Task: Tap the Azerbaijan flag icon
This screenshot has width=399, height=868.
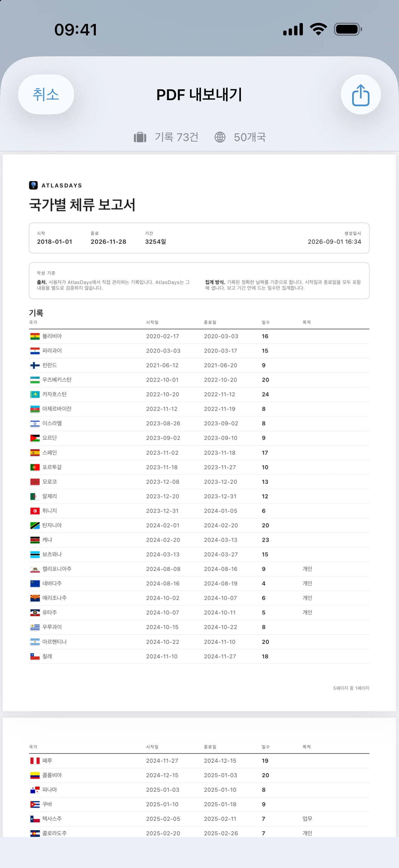Action: pyautogui.click(x=35, y=409)
